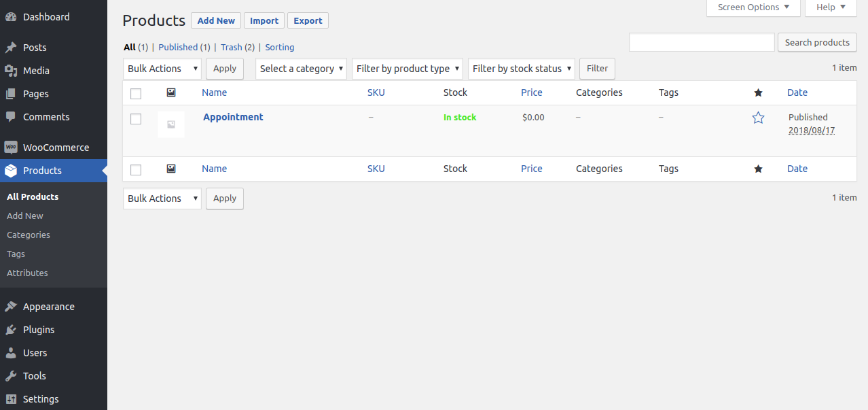The image size is (868, 410).
Task: Tick the checkbox for the Appointment product
Action: (x=135, y=118)
